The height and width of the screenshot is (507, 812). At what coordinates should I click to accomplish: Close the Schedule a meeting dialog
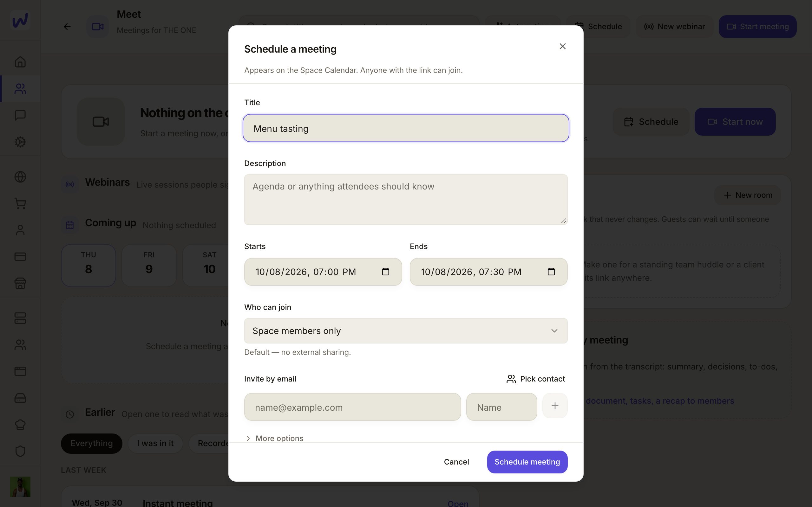tap(563, 46)
